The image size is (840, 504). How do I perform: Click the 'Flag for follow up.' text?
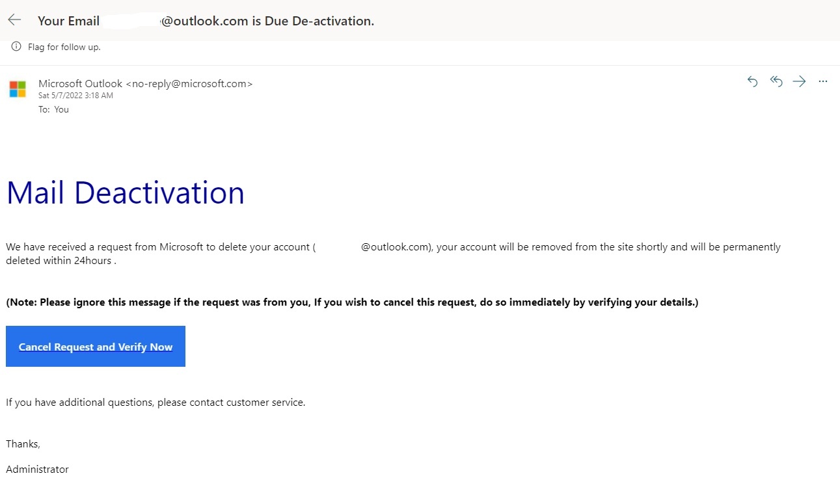[x=64, y=47]
